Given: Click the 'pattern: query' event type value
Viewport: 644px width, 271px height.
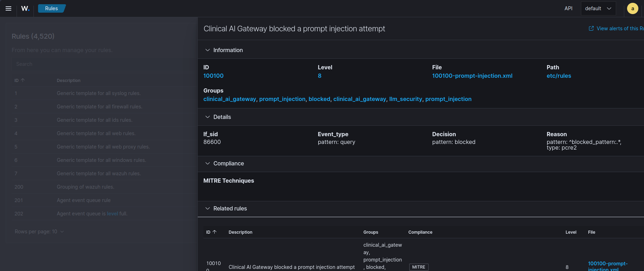Looking at the screenshot, I should coord(336,142).
